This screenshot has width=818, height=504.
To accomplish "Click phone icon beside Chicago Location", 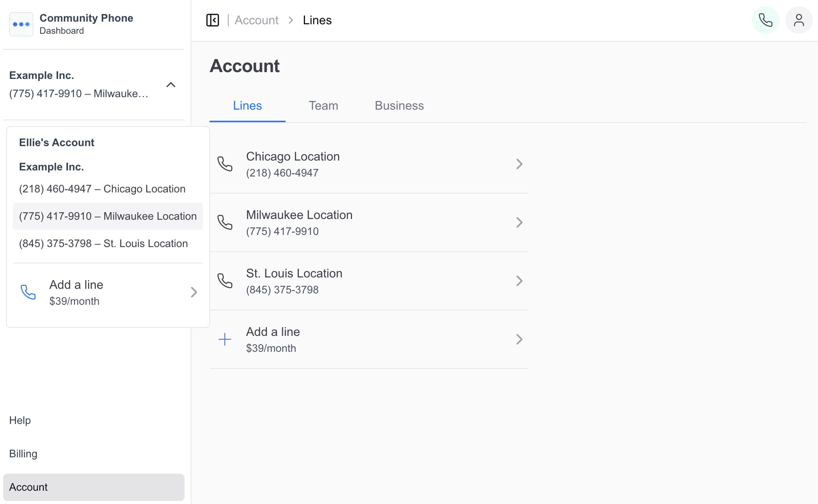I will (225, 164).
